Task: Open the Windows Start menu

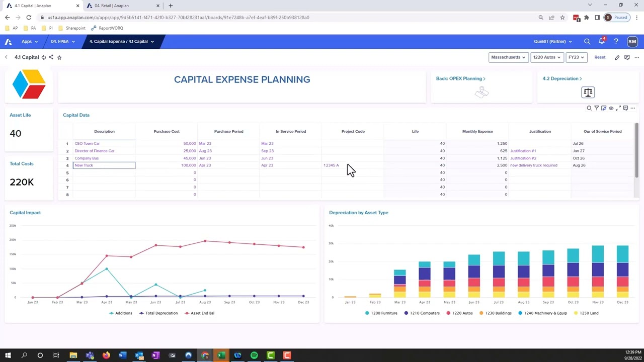Action: tap(8, 355)
